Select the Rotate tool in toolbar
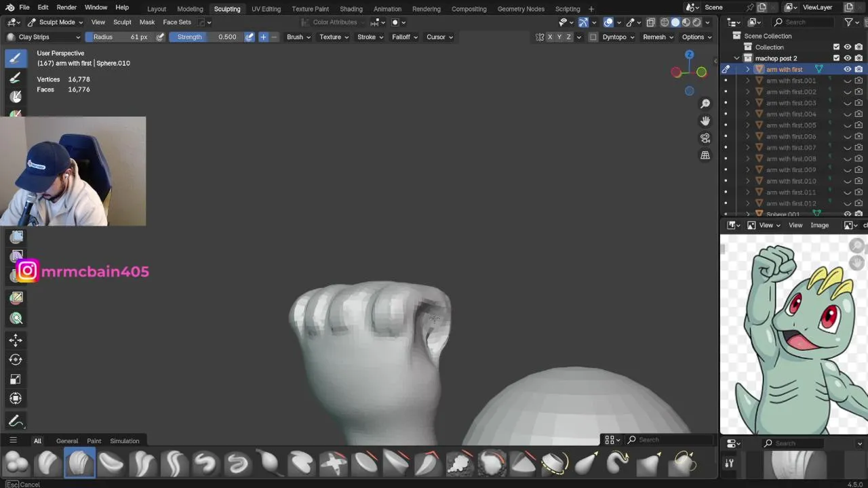Screen dimensions: 868x488 (16, 359)
